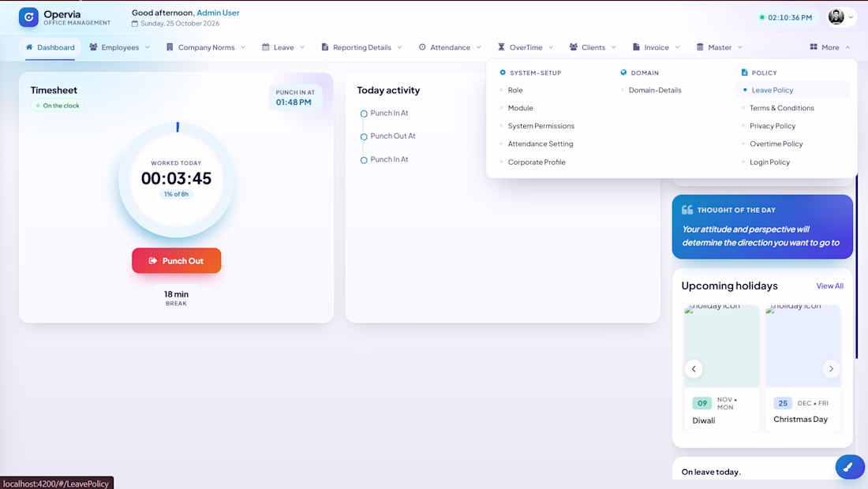Click the Domain globe icon
Image resolution: width=868 pixels, height=489 pixels.
click(624, 73)
